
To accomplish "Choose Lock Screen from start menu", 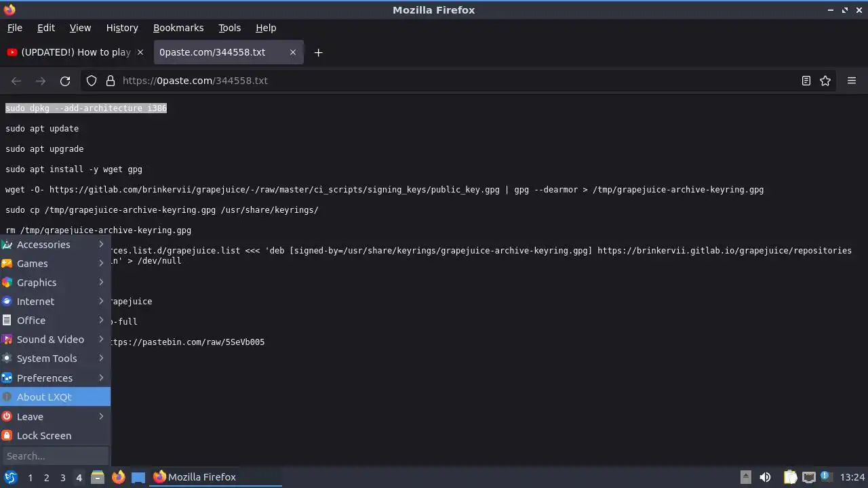I will (x=55, y=436).
